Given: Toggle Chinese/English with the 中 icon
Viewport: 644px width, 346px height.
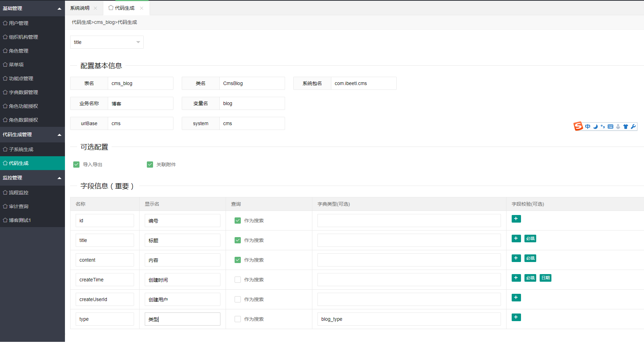Looking at the screenshot, I should point(588,127).
